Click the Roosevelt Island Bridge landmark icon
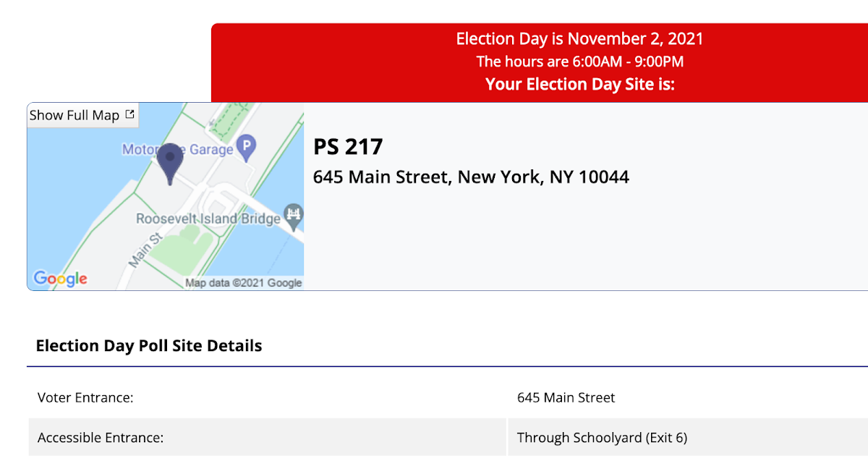The image size is (868, 456). click(294, 214)
